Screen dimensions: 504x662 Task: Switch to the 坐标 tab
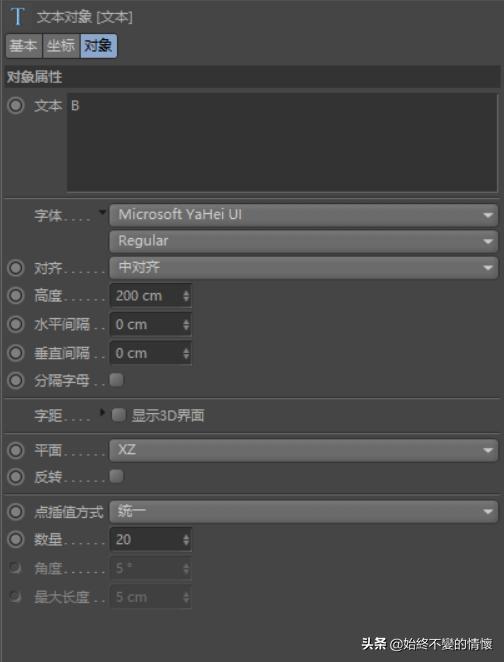(x=61, y=46)
